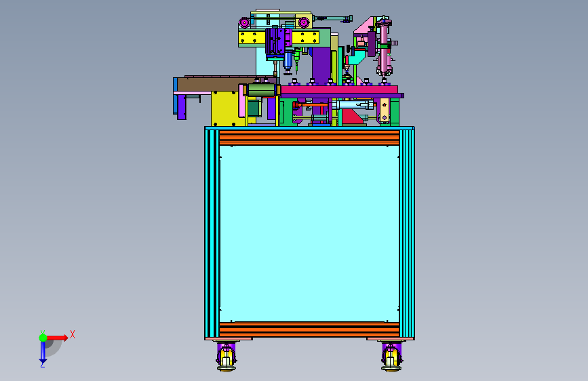Screen dimensions: 588x381
Task: Select the magenta horizontal work plate
Action: tap(339, 89)
